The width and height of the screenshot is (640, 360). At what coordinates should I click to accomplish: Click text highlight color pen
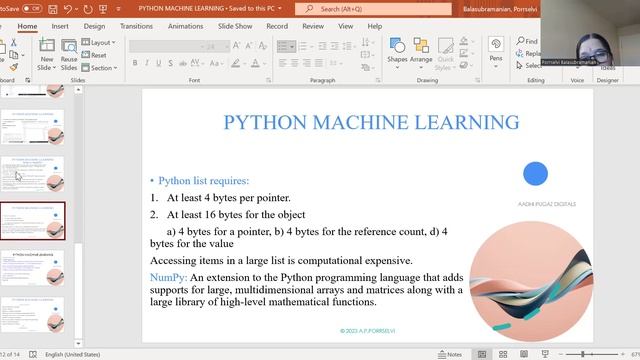(x=236, y=63)
